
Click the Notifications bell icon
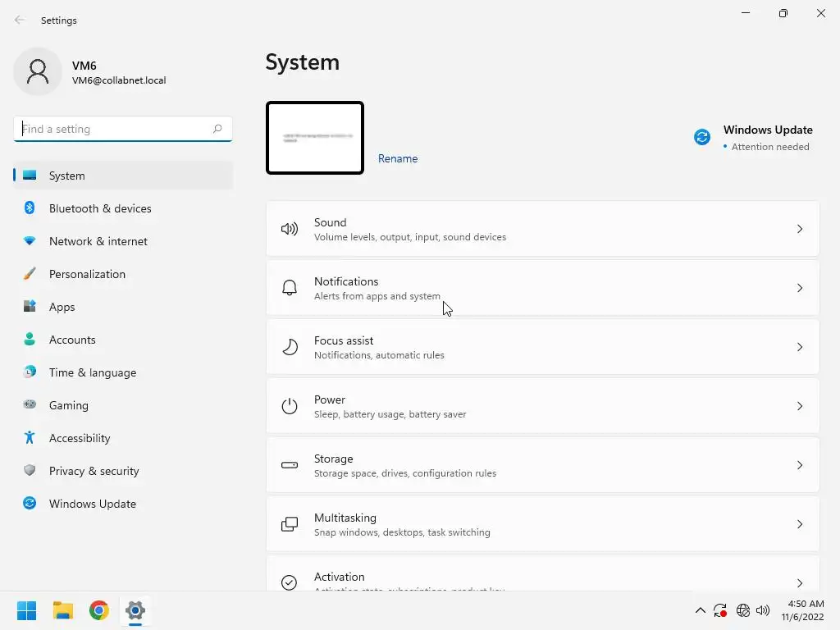(290, 288)
